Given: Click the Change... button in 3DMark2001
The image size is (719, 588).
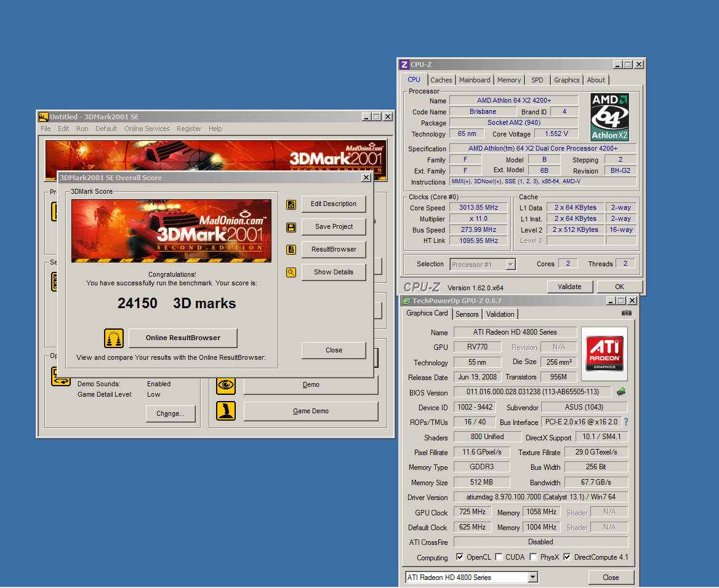Looking at the screenshot, I should [170, 413].
